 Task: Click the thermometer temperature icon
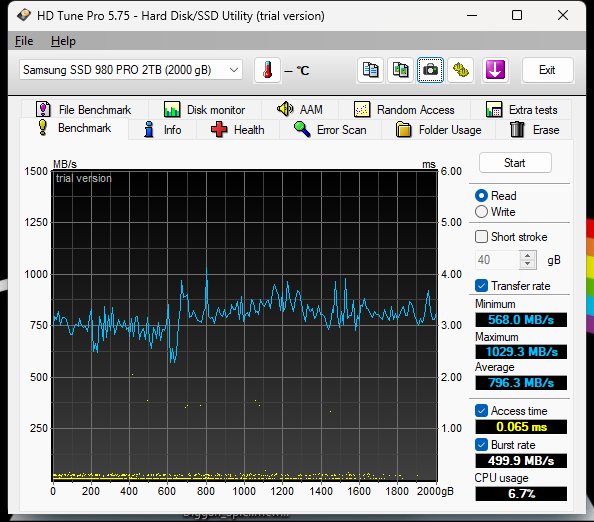(x=267, y=70)
